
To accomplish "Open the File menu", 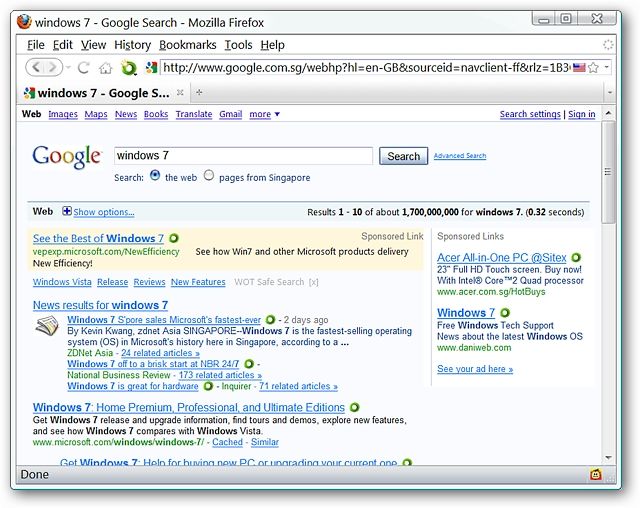I will (x=36, y=45).
